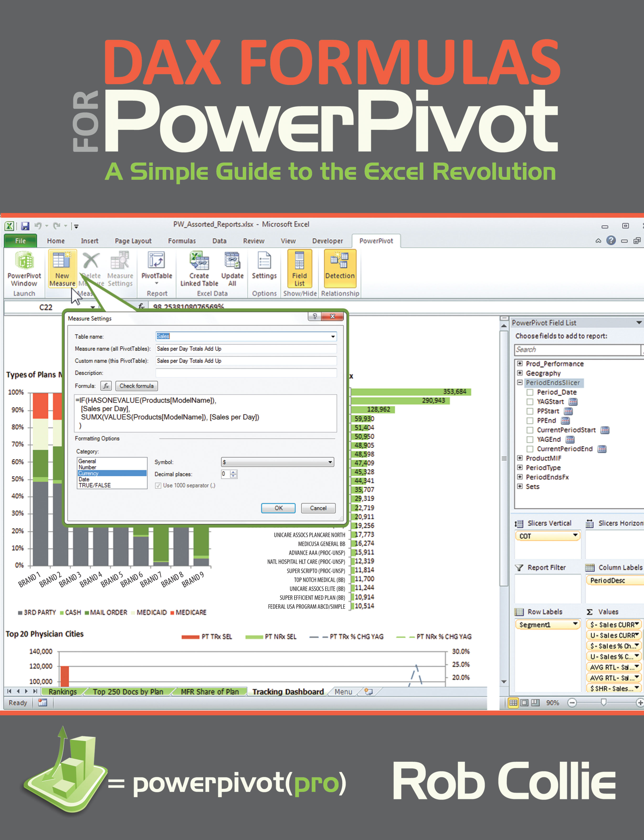This screenshot has width=644, height=840.
Task: Click OK in Measure Settings dialog
Action: [x=278, y=508]
